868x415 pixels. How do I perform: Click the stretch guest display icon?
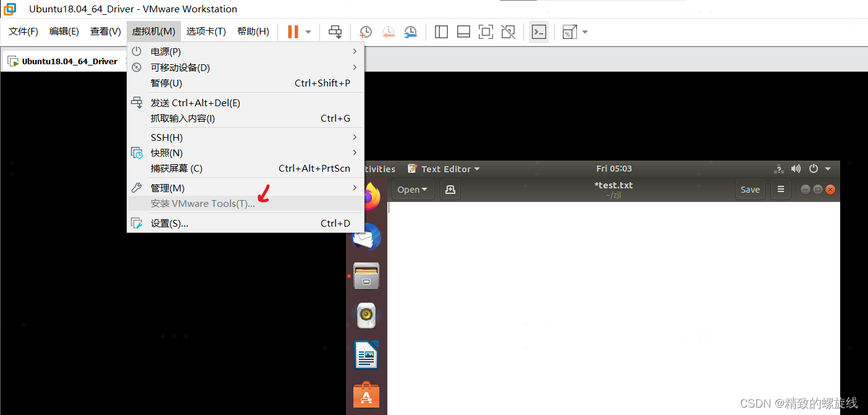569,32
